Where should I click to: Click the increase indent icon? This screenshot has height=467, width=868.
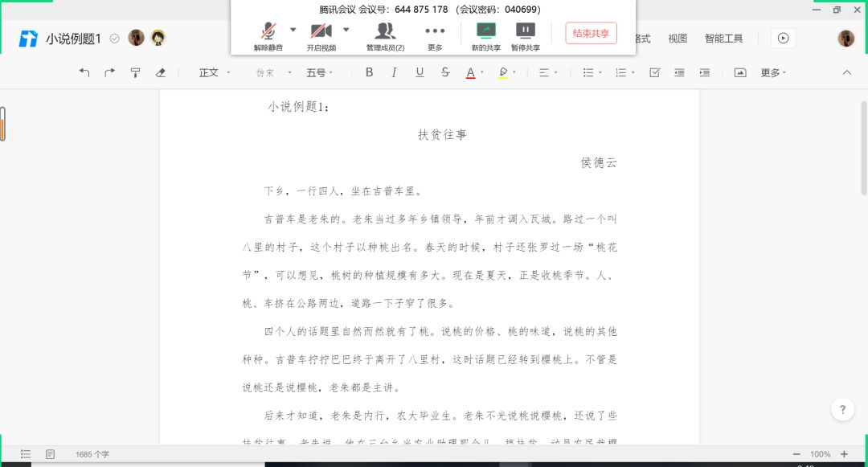point(705,72)
